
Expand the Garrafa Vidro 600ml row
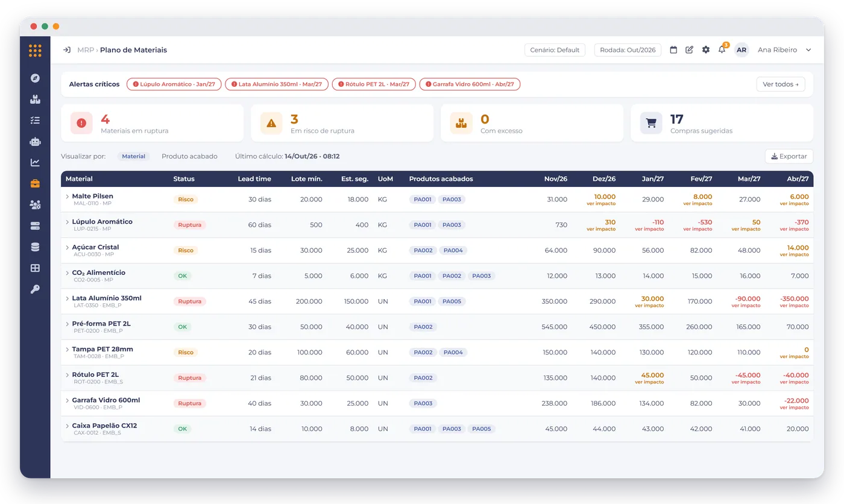(x=68, y=400)
